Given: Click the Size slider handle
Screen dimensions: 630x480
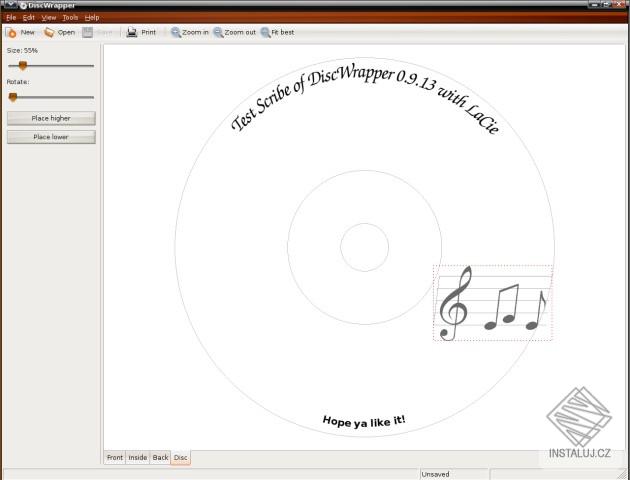Looking at the screenshot, I should (23, 65).
